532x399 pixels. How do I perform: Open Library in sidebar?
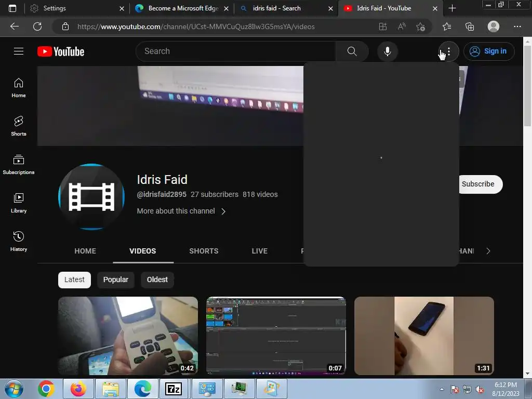pos(19,203)
